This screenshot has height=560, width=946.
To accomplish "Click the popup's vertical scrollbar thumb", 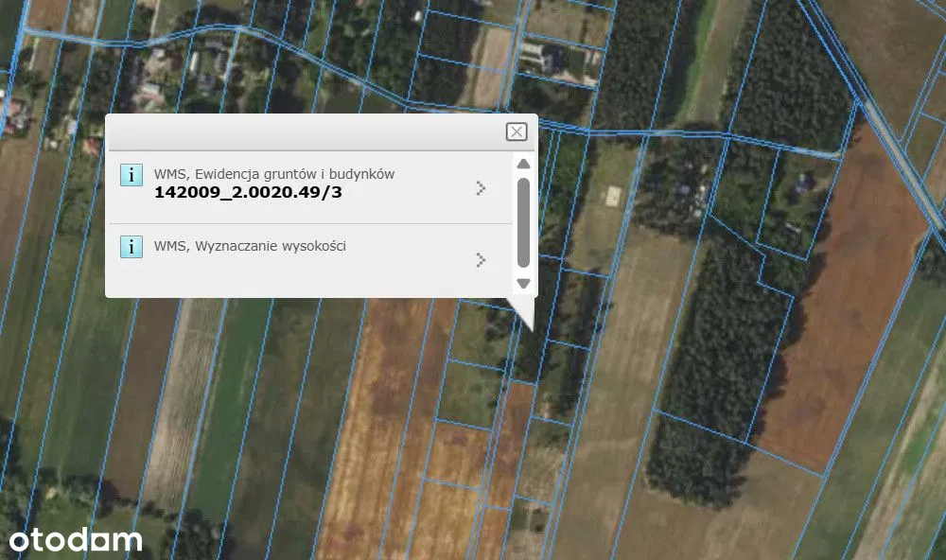I will tap(523, 221).
